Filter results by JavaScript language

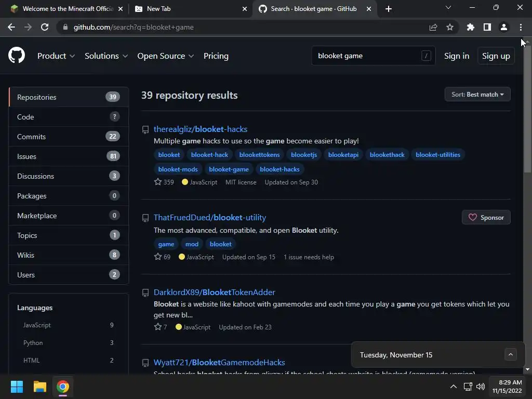(x=68, y=325)
